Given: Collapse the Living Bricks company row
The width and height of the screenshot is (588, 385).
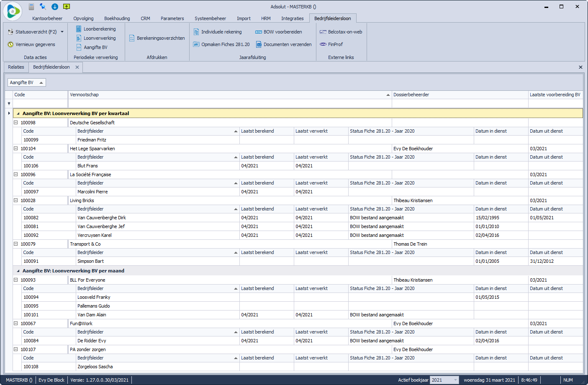Looking at the screenshot, I should coord(15,200).
